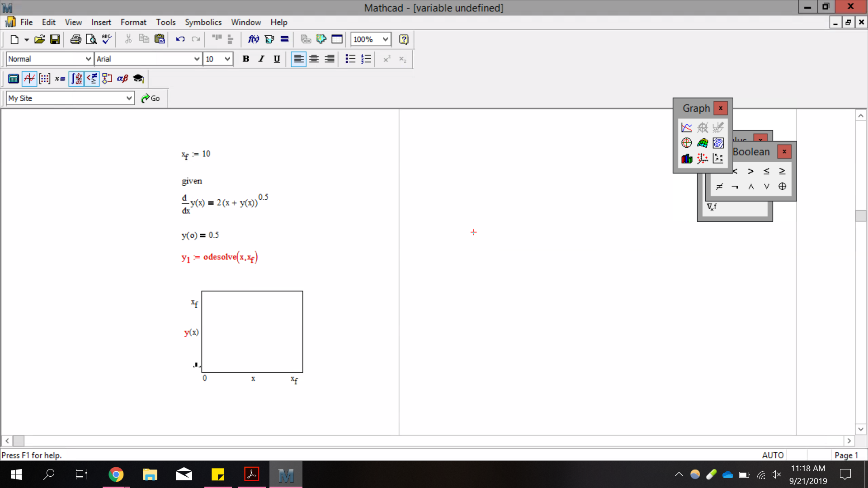This screenshot has height=488, width=868.
Task: Click the Go button beside My Site
Action: (x=151, y=98)
